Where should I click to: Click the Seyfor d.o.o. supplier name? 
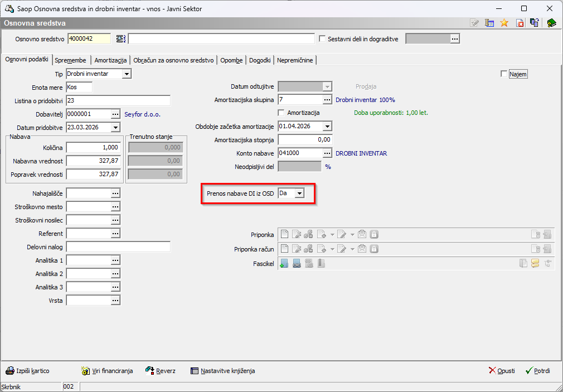[x=143, y=115]
